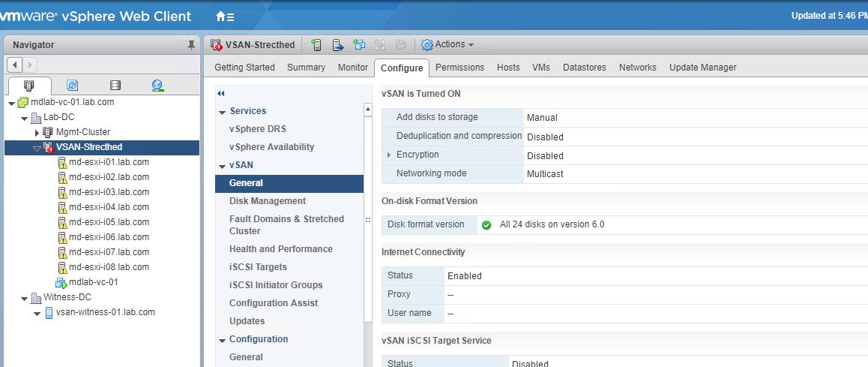Screen dimensions: 868x367
Task: Click 'All 24 disks on version 6.0' text
Action: click(552, 224)
